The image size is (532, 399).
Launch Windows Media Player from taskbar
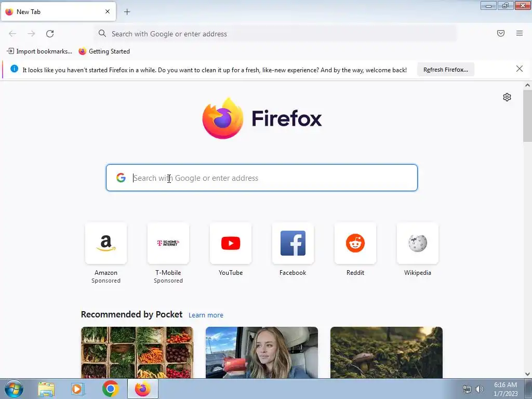coord(78,389)
